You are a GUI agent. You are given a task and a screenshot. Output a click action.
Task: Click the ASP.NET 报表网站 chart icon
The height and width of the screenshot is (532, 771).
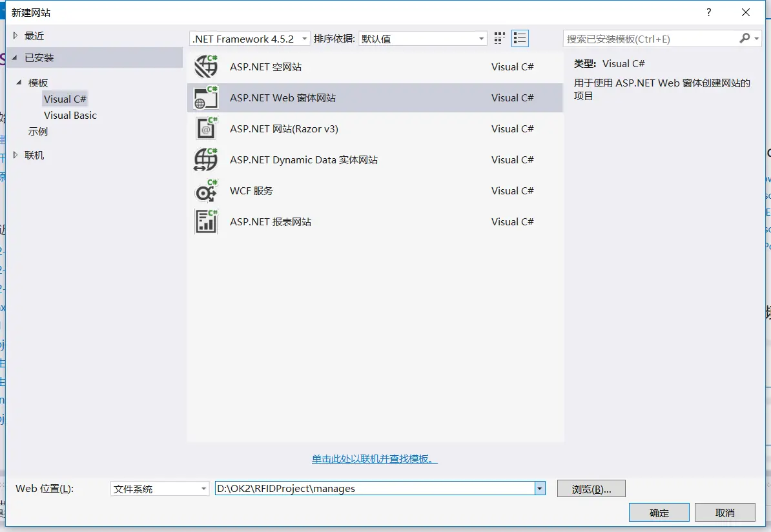[x=206, y=221]
